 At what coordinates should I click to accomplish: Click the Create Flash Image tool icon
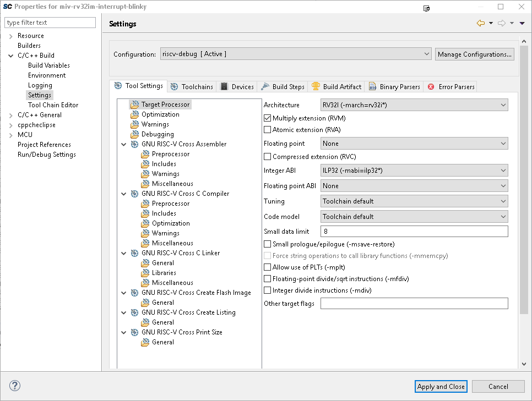click(135, 293)
